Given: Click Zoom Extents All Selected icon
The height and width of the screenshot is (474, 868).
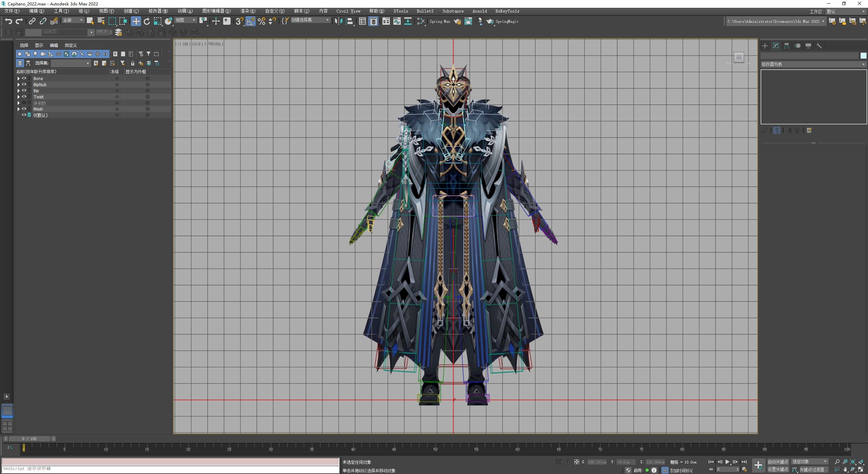Looking at the screenshot, I should coord(862,462).
